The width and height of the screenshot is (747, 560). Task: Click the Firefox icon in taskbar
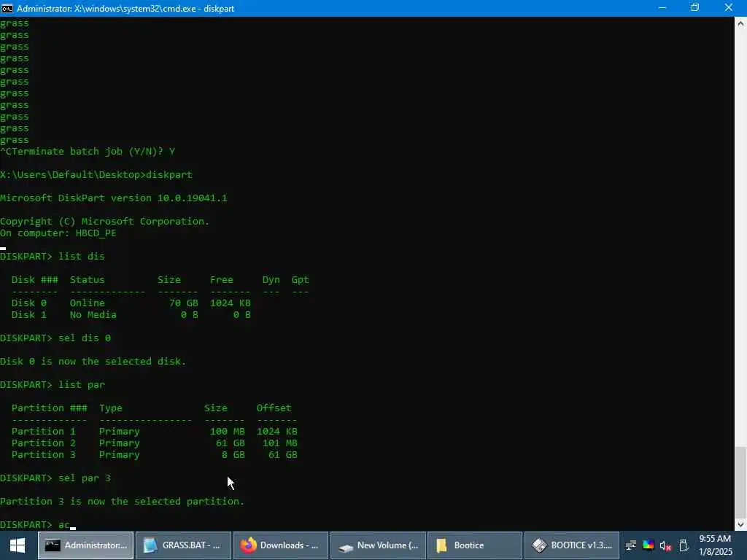point(248,545)
